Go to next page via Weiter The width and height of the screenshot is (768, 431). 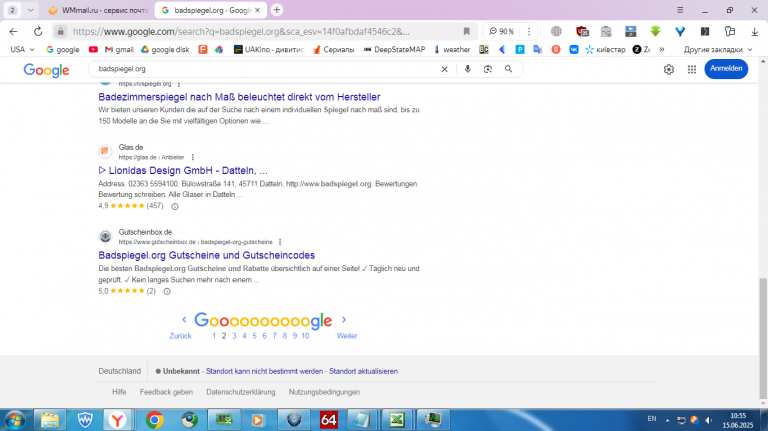coord(347,336)
